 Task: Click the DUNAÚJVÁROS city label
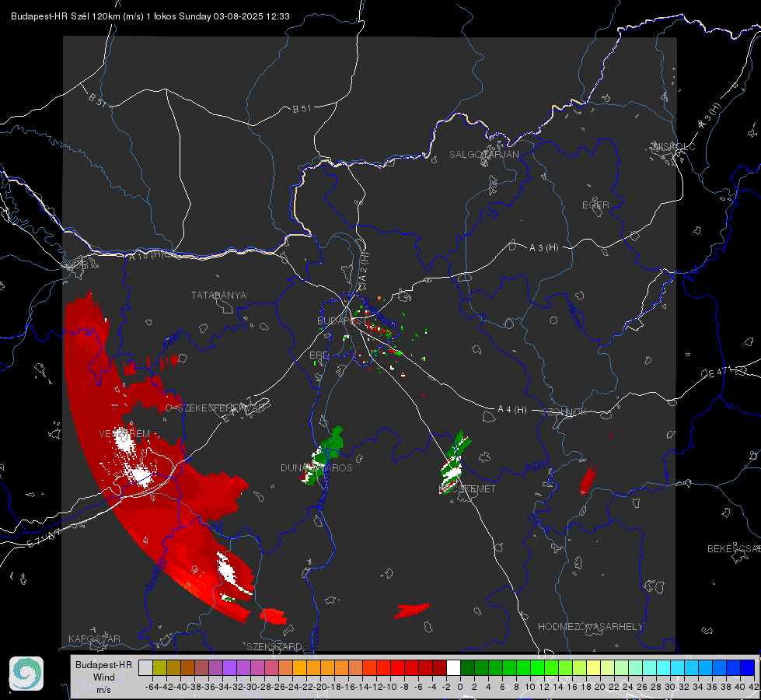click(x=316, y=467)
